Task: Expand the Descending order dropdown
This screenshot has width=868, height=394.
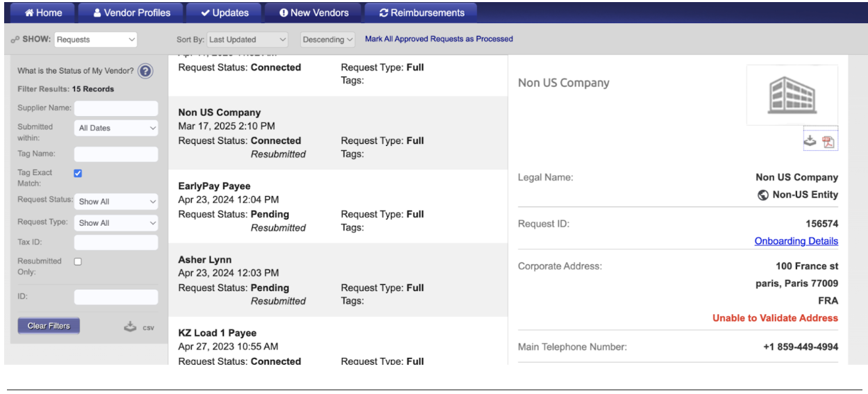Action: pyautogui.click(x=328, y=40)
